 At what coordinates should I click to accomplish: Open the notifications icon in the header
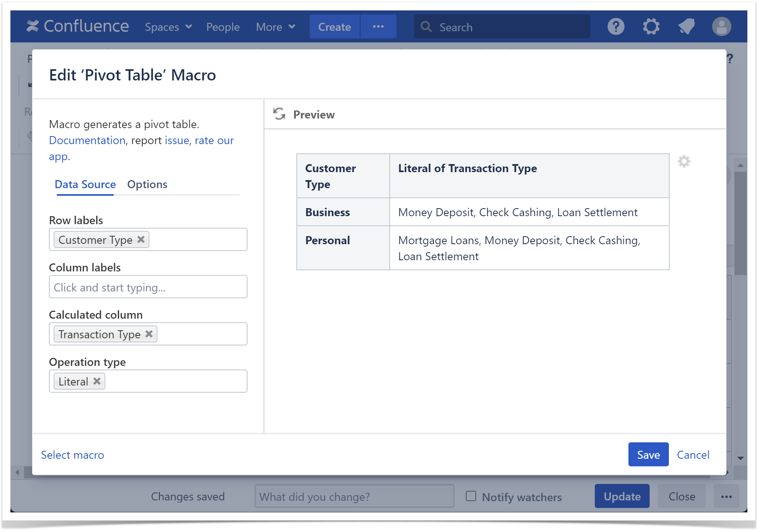(686, 27)
